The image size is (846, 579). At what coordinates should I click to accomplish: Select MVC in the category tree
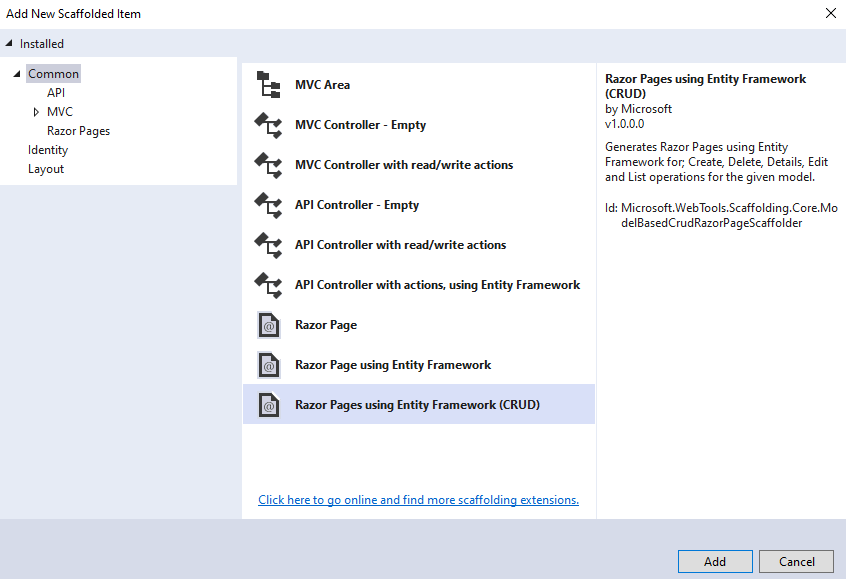coord(60,112)
